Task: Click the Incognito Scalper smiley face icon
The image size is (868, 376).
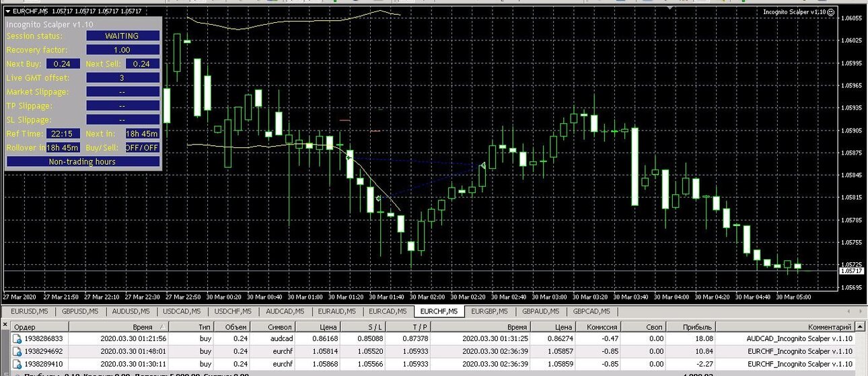Action: click(x=830, y=11)
